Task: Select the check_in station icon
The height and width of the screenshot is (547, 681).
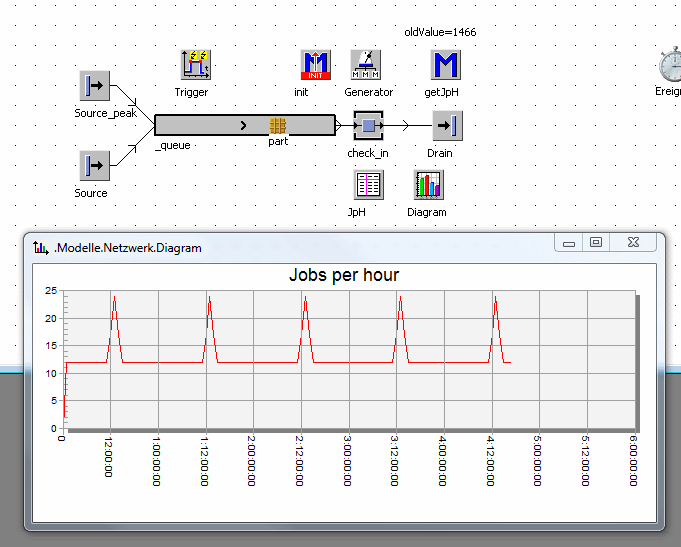Action: point(368,126)
